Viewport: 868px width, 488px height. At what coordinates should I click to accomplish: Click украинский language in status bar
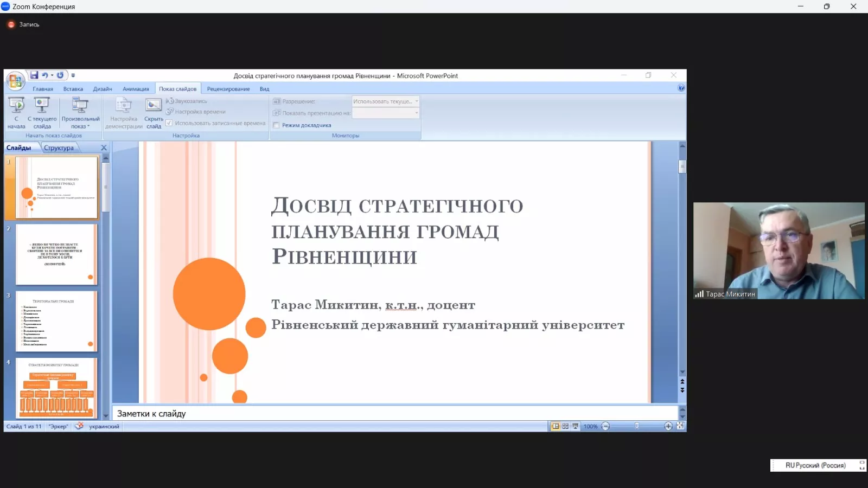104,426
